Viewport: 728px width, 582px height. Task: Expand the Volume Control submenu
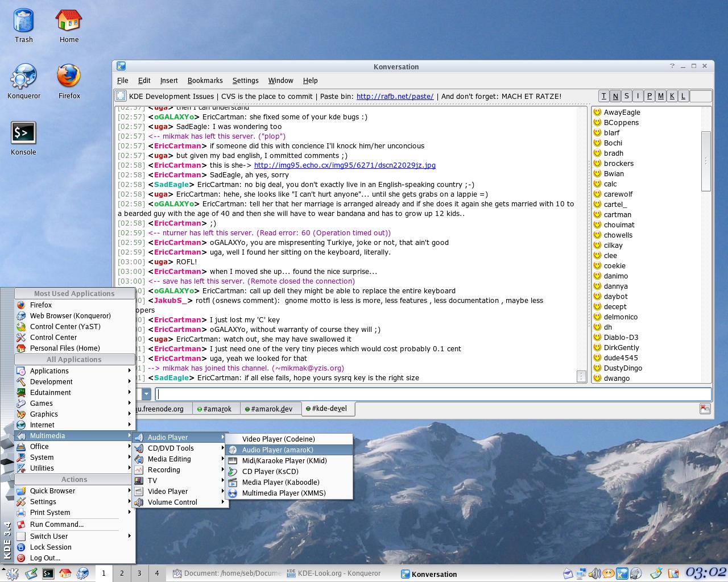click(x=180, y=502)
